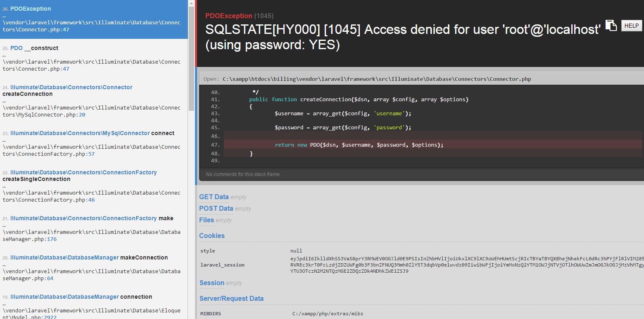Click code line 41 createConnection function

359,100
